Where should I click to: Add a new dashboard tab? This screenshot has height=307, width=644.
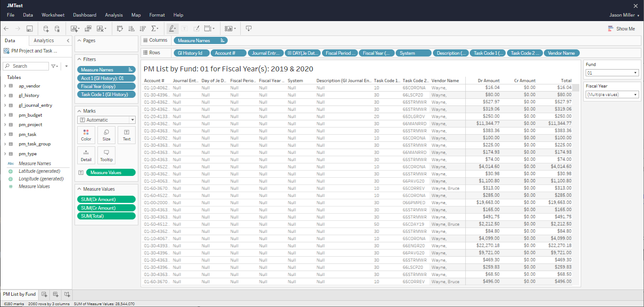tap(56, 294)
